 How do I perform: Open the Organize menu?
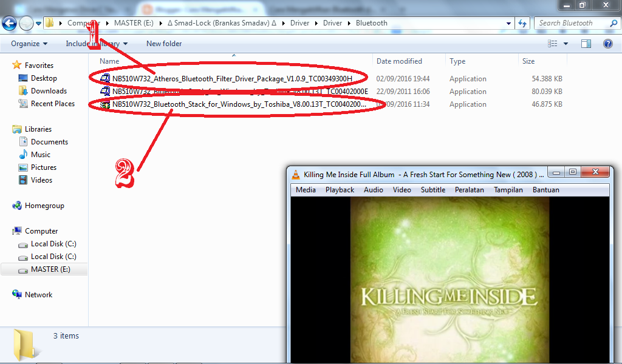(x=29, y=44)
